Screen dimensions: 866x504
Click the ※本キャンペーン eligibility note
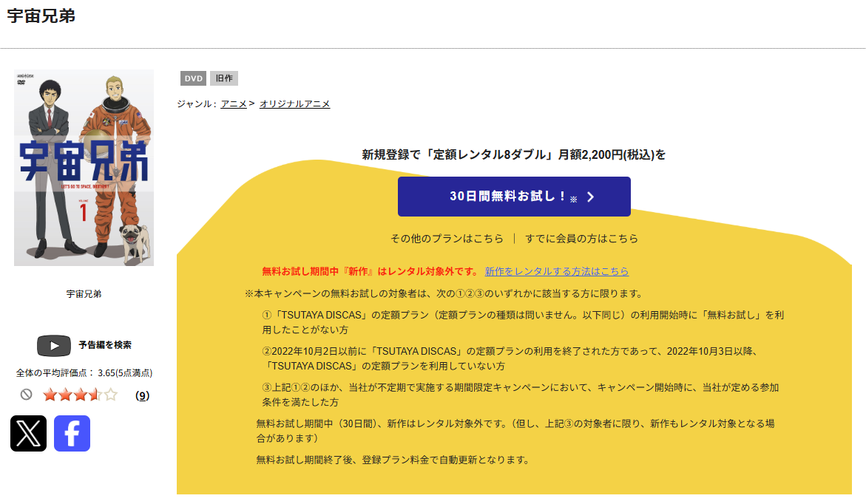point(444,293)
